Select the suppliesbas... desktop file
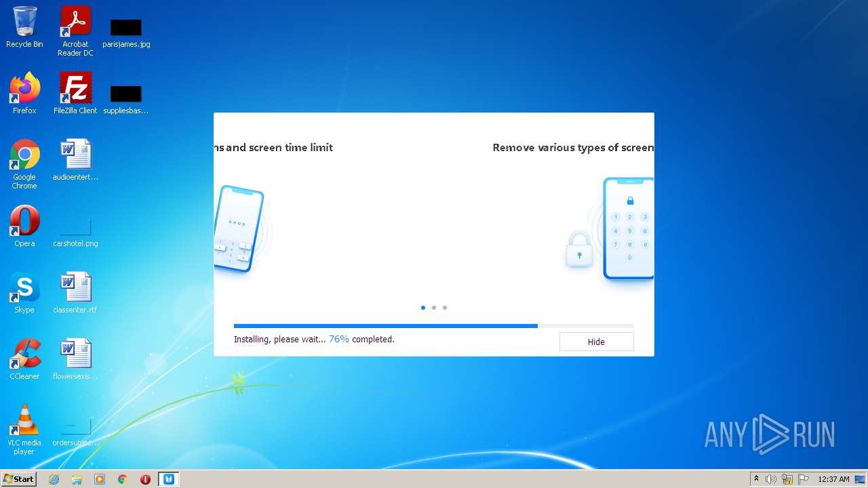This screenshot has width=868, height=488. 126,98
